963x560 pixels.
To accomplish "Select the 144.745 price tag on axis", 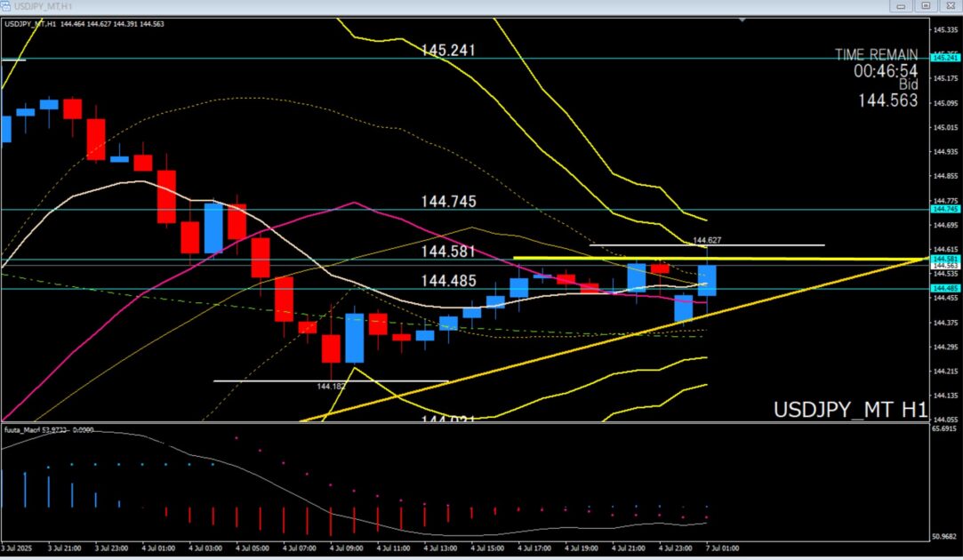I will [943, 209].
